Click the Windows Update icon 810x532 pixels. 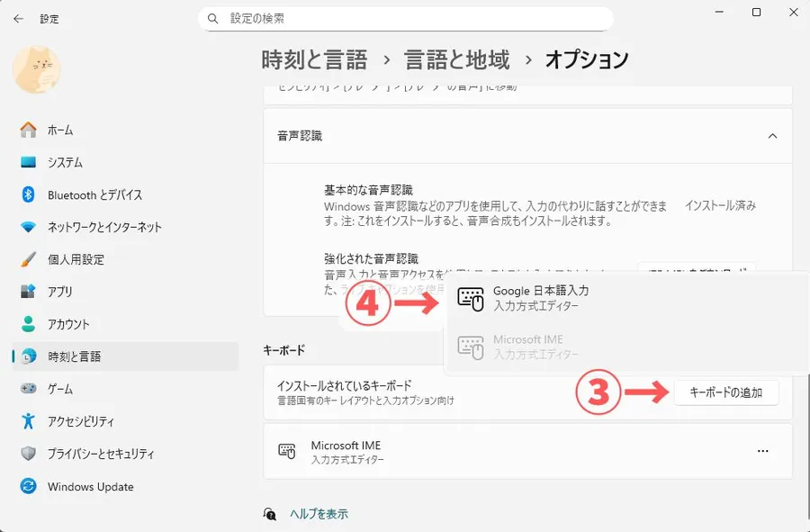[x=28, y=487]
